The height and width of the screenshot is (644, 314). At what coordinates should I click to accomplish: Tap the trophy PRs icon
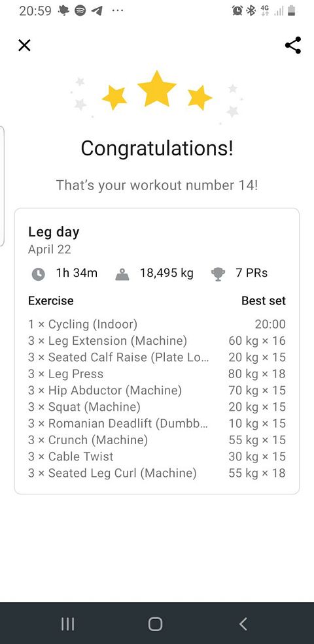218,274
